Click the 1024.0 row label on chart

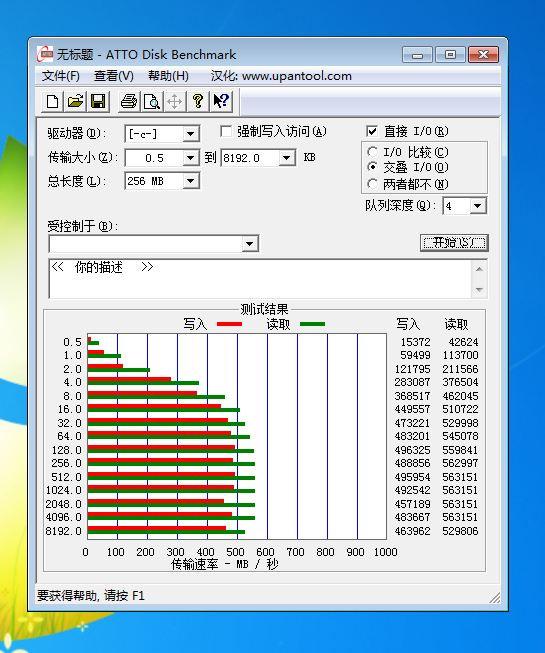(64, 490)
